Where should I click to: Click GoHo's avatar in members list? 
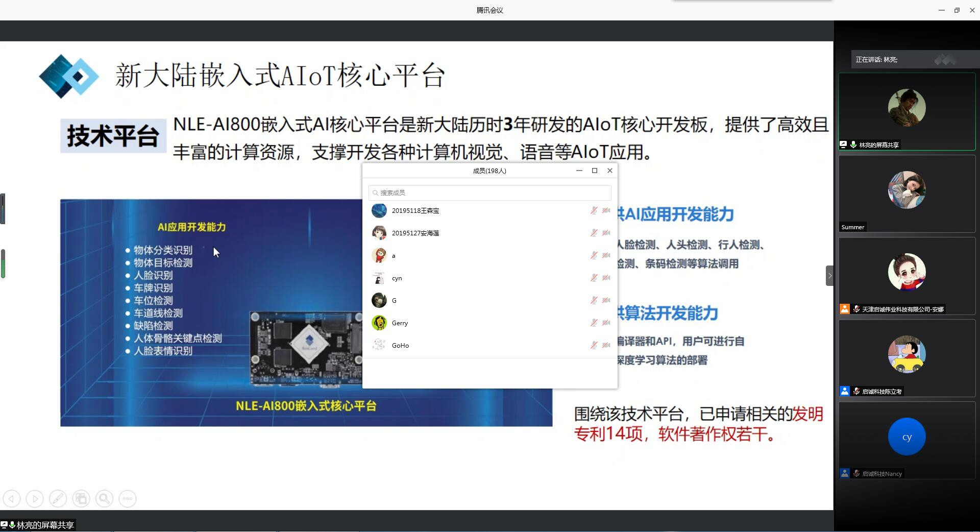(x=379, y=345)
